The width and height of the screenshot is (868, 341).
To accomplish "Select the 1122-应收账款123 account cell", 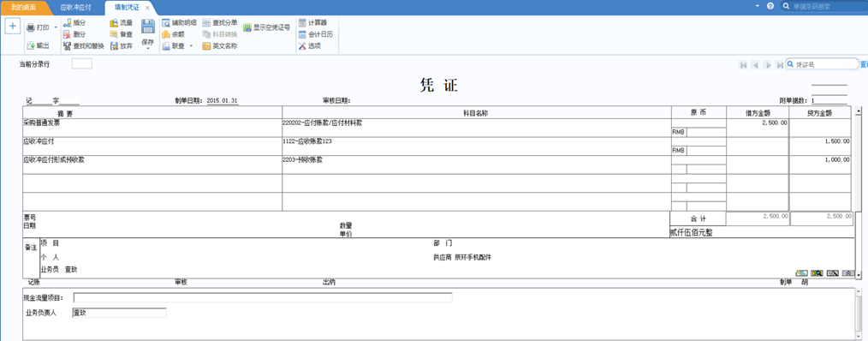I will pos(477,147).
